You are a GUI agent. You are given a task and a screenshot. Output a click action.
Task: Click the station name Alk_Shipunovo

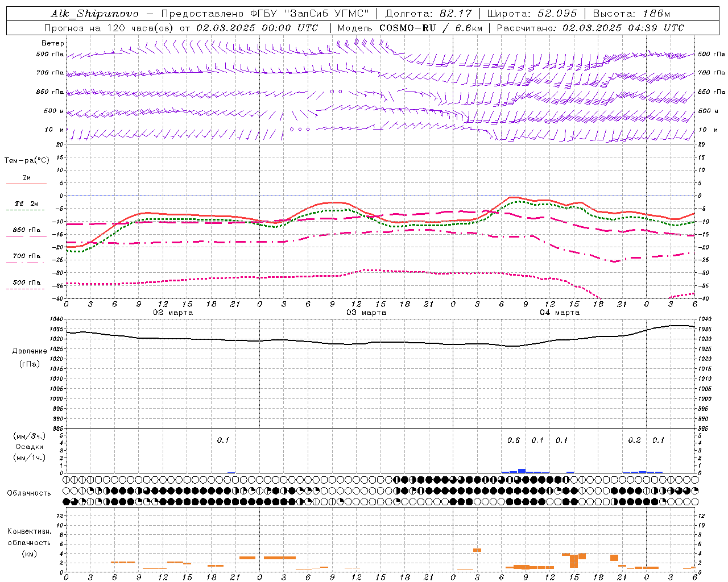[94, 14]
